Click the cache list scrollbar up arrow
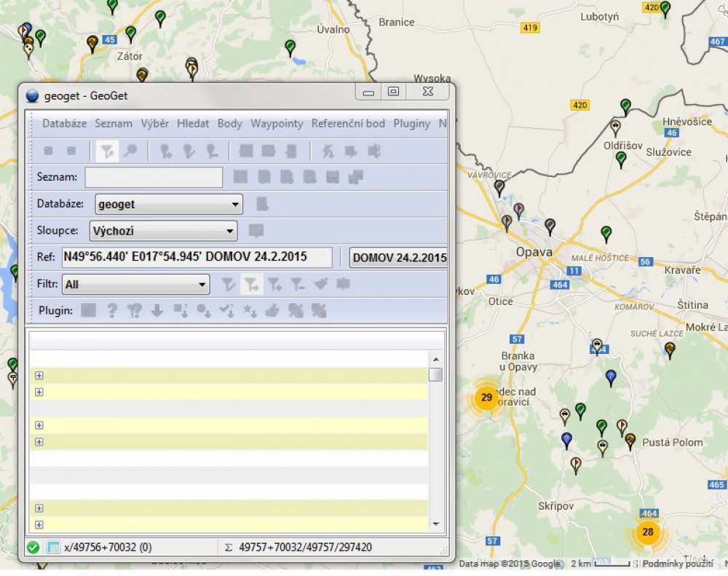728x576 pixels. pos(435,359)
